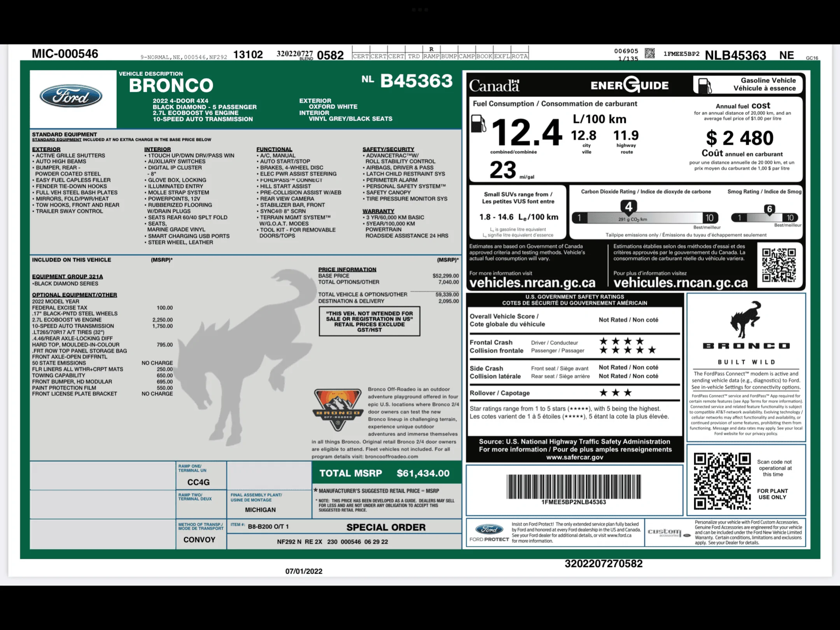This screenshot has width=840, height=630.
Task: Click the base price $52,299.00
Action: (x=445, y=276)
